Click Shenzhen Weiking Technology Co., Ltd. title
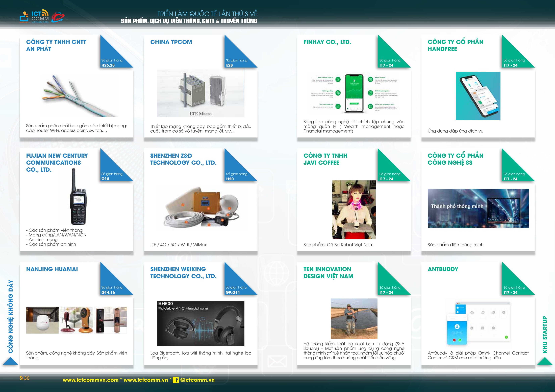 pyautogui.click(x=183, y=273)
